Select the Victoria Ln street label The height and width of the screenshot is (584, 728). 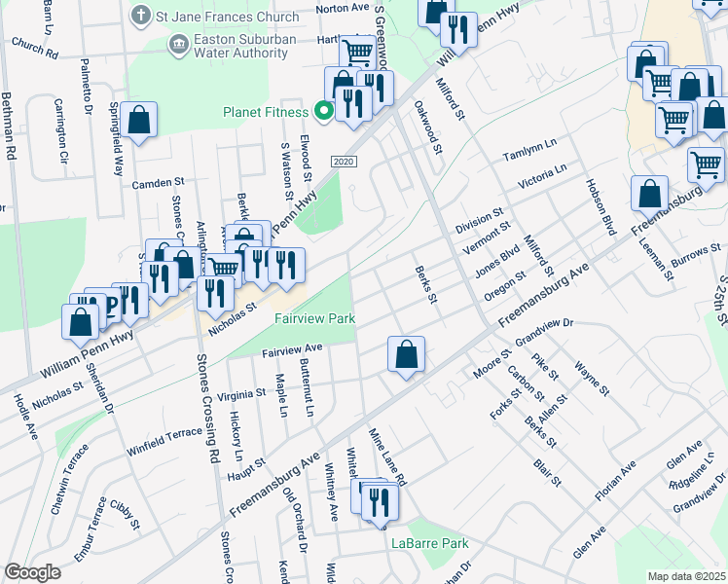[542, 175]
